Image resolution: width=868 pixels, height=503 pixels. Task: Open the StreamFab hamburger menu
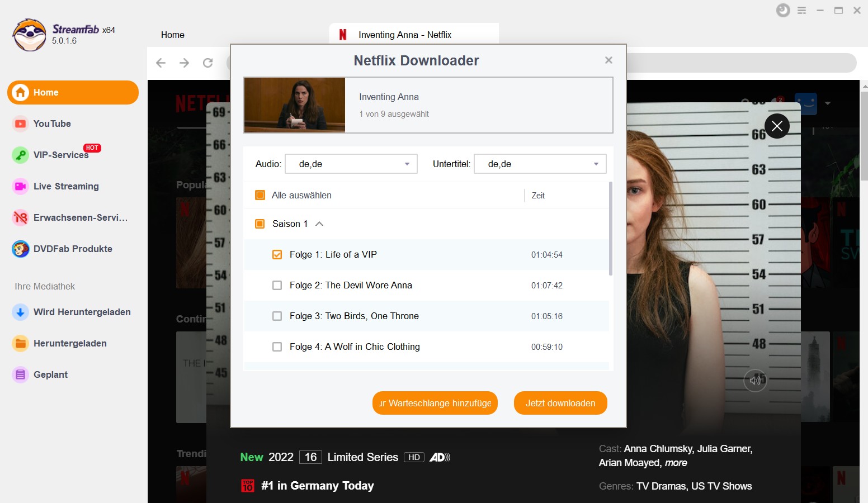[801, 10]
